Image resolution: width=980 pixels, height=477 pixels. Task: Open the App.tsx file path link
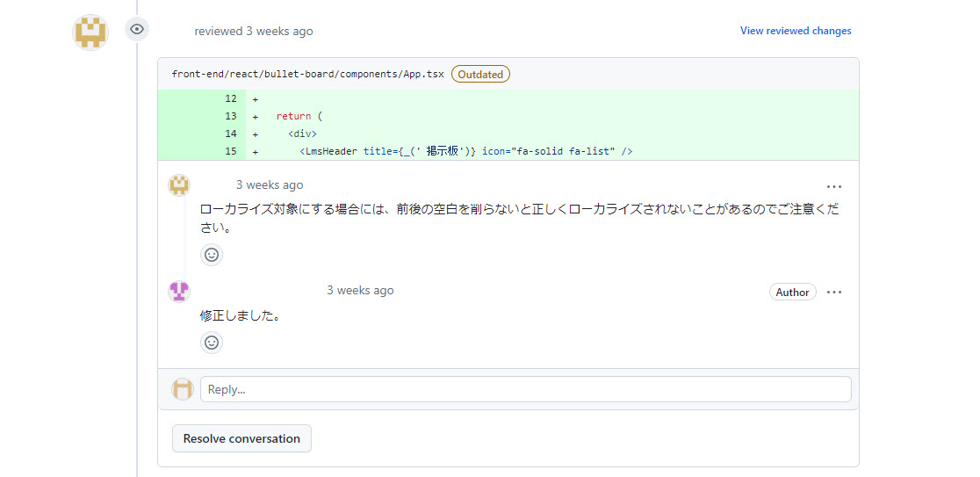coord(307,75)
